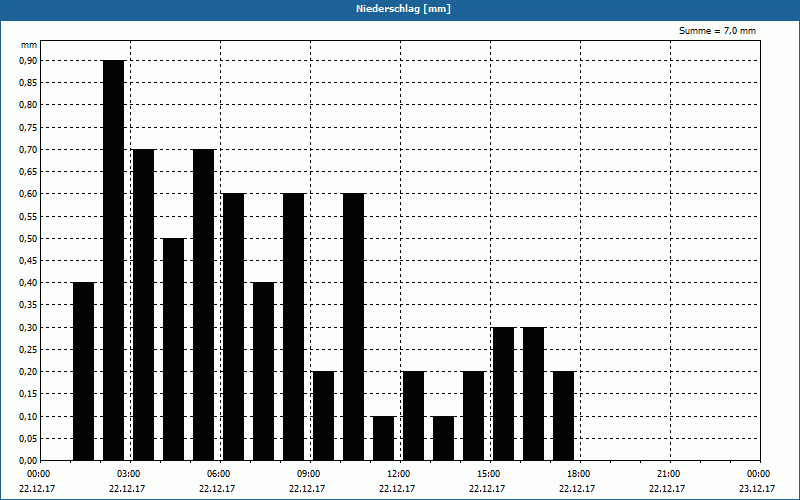Click the 21:00 time label on the x-axis
This screenshot has height=500, width=800.
pyautogui.click(x=668, y=474)
